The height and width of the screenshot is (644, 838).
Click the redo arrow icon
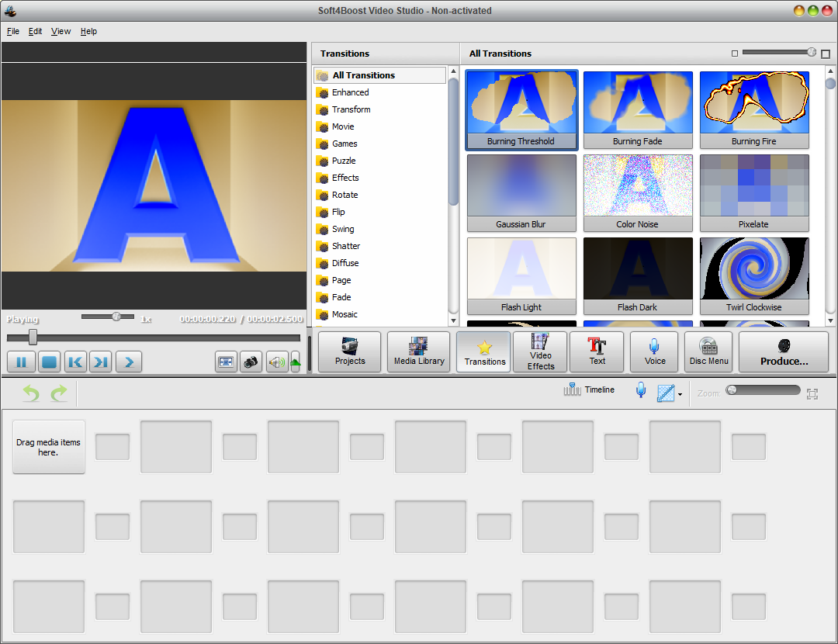coord(59,393)
